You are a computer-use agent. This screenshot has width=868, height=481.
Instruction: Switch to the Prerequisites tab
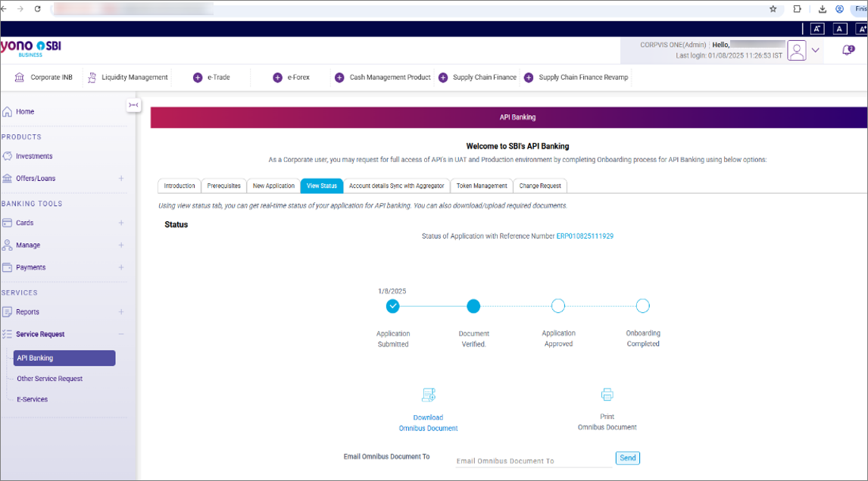223,186
